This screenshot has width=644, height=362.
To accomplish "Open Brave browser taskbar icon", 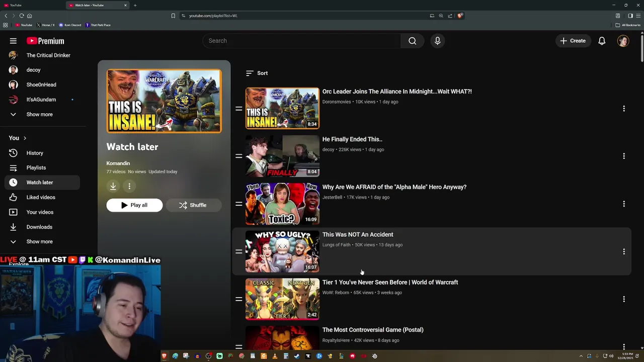I will point(164,356).
